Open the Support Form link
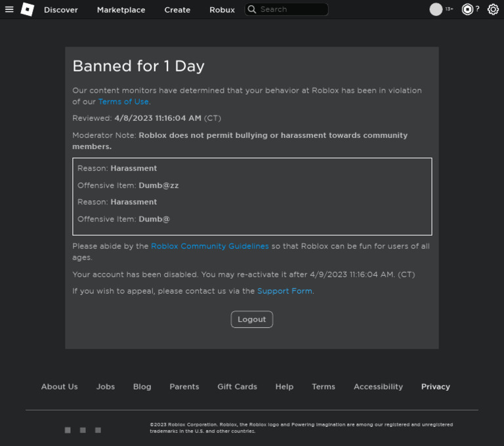This screenshot has width=504, height=446. click(284, 291)
